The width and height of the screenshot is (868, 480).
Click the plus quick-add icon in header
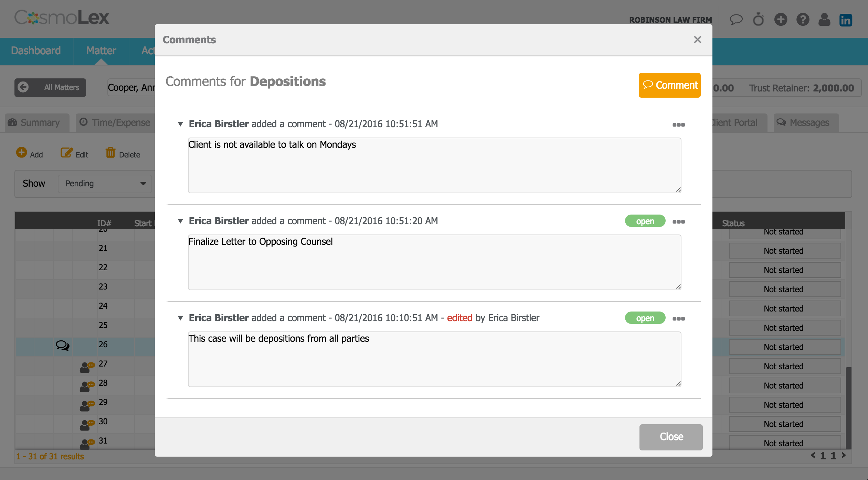pos(781,20)
